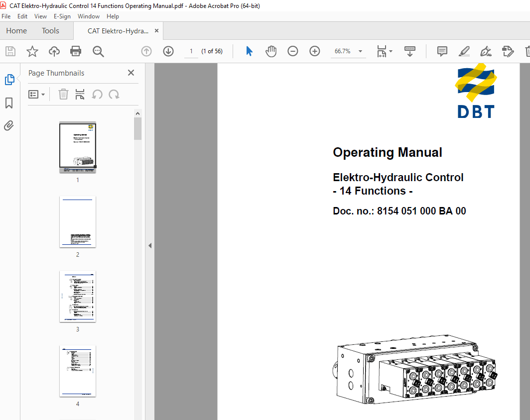Open the Attachments paperclip panel
Image resolution: width=530 pixels, height=420 pixels.
9,125
